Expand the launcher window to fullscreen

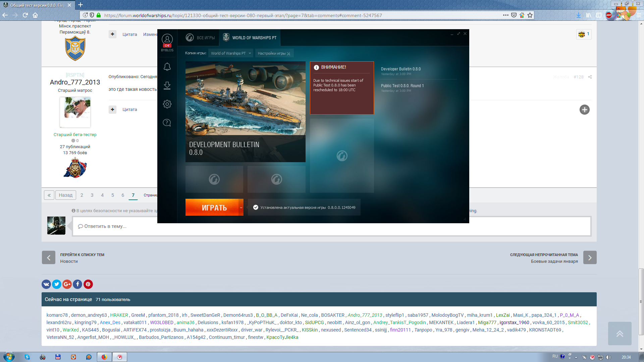point(459,34)
